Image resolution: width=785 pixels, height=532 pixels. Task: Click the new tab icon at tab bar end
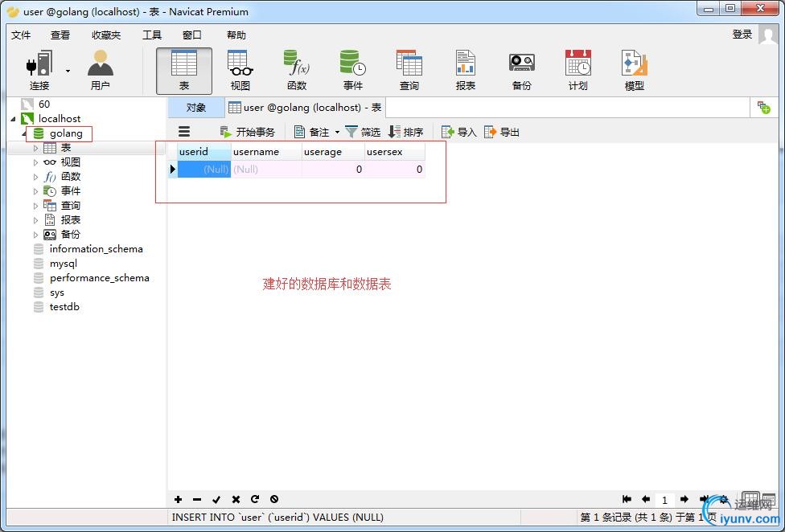point(763,108)
